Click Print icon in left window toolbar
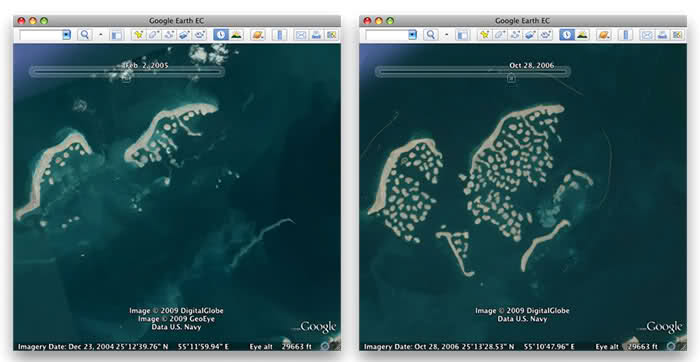Screen dimensions: 700x362 click(x=316, y=35)
